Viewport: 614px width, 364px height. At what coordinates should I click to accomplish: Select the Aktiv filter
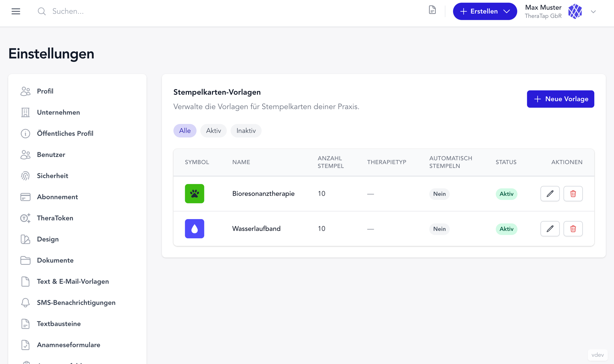coord(213,131)
